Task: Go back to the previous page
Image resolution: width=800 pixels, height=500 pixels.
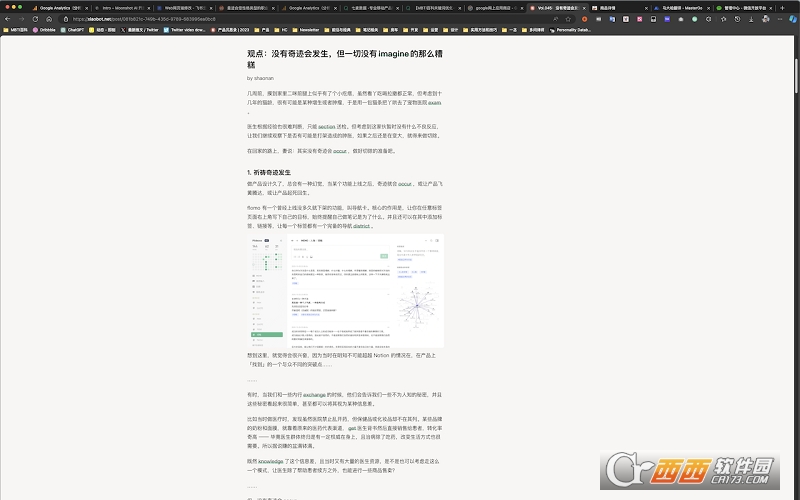Action: tap(8, 19)
